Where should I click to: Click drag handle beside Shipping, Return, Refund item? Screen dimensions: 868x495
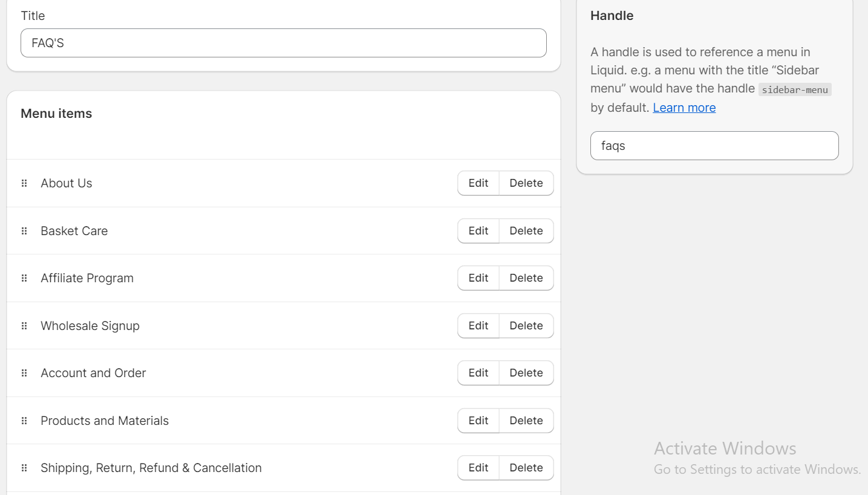(x=24, y=468)
